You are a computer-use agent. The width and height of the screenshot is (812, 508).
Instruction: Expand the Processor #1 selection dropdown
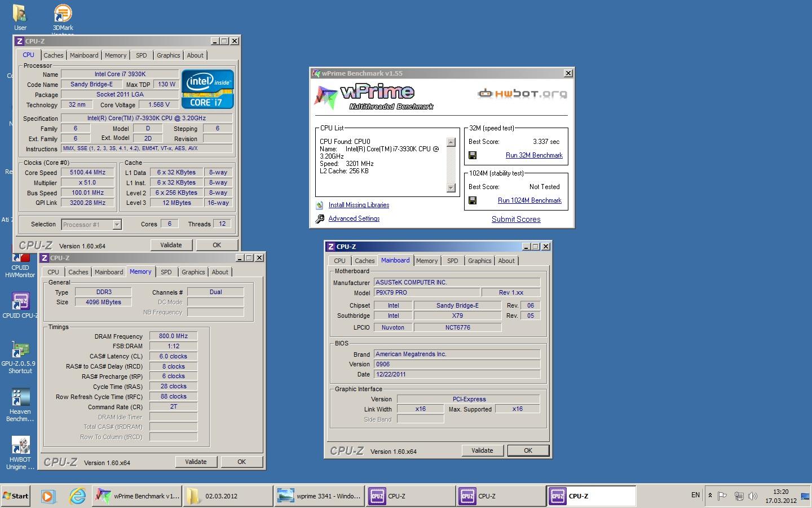pyautogui.click(x=117, y=225)
